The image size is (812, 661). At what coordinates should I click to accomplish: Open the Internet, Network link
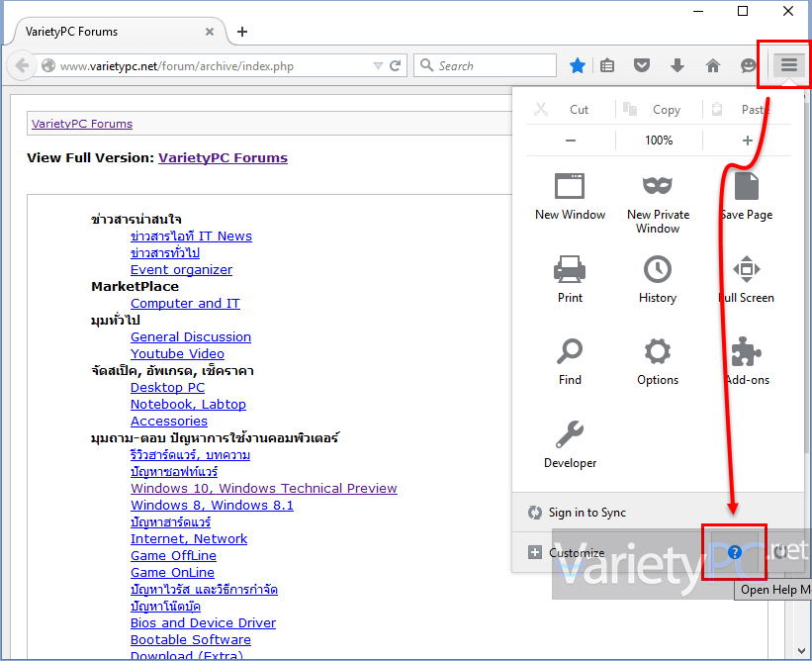[x=189, y=538]
